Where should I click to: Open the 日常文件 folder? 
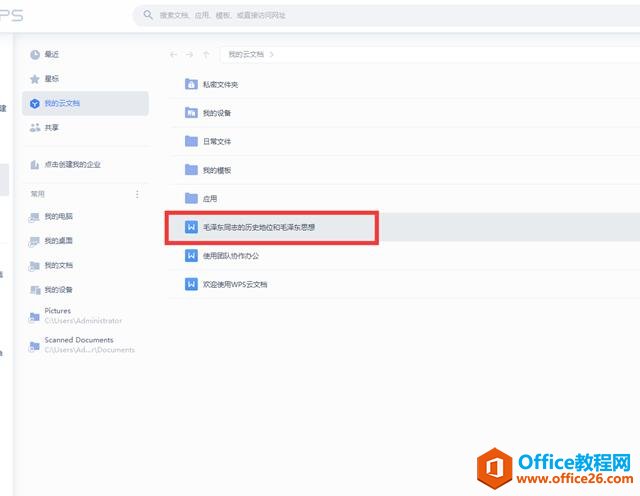click(x=404, y=142)
